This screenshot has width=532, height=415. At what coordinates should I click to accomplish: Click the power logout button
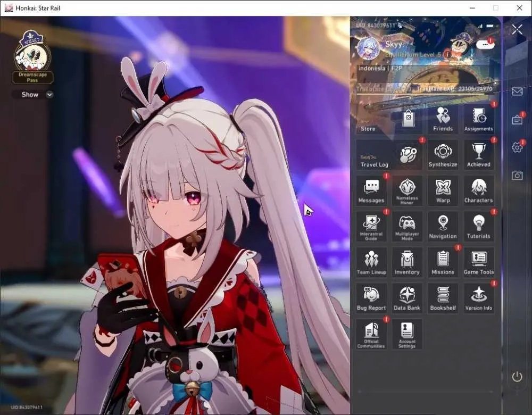pyautogui.click(x=517, y=377)
